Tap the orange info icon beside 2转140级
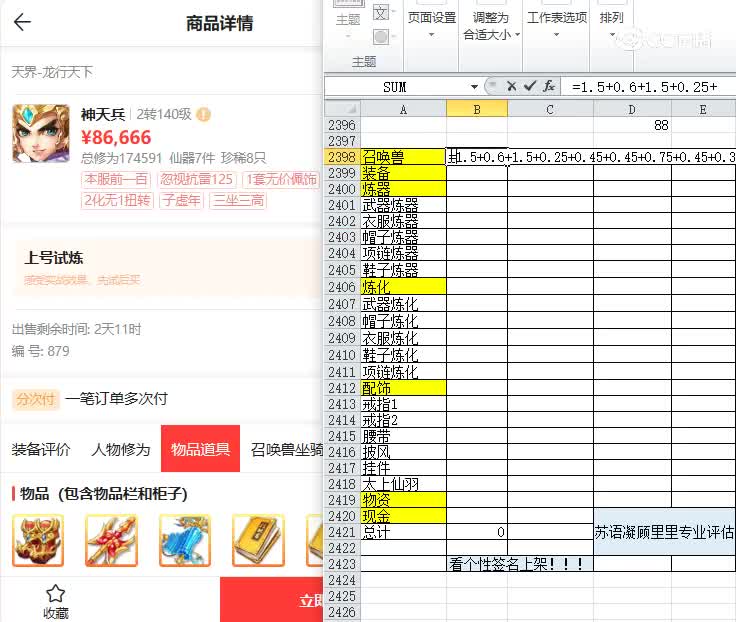 (x=203, y=115)
